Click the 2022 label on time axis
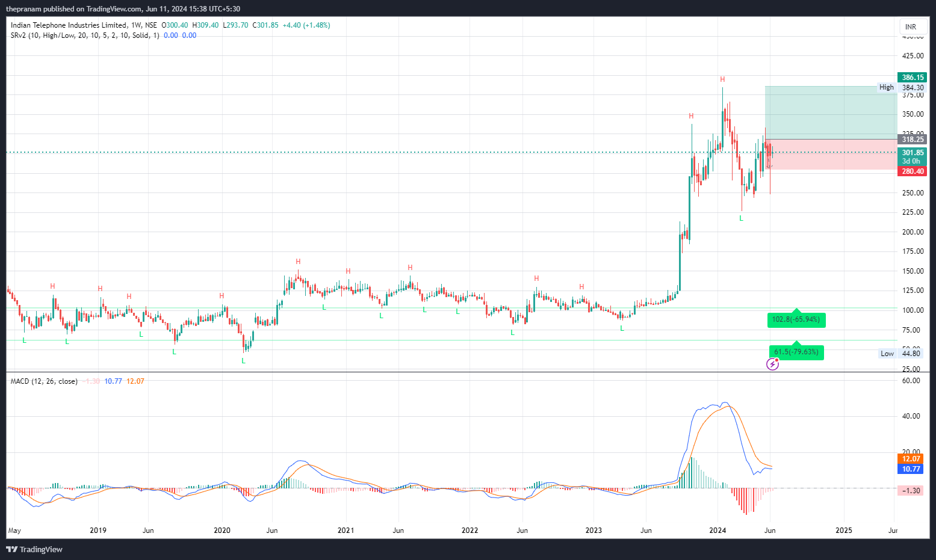 [x=470, y=531]
